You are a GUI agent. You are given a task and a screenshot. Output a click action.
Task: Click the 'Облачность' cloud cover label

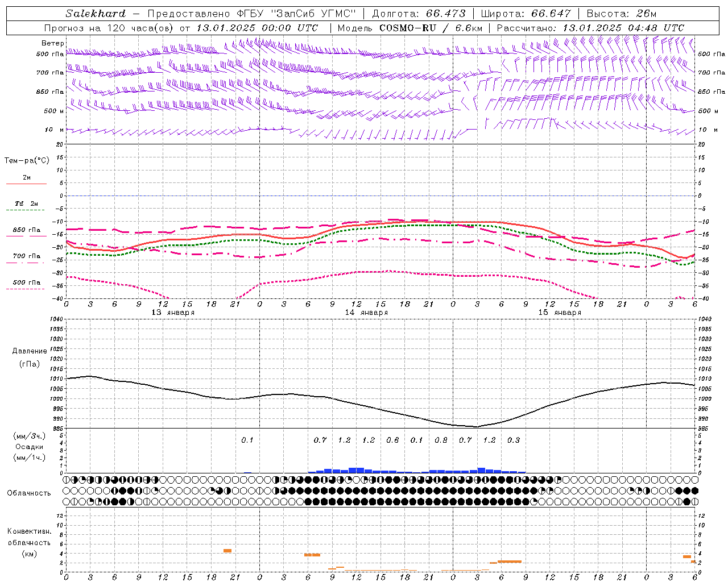29,493
